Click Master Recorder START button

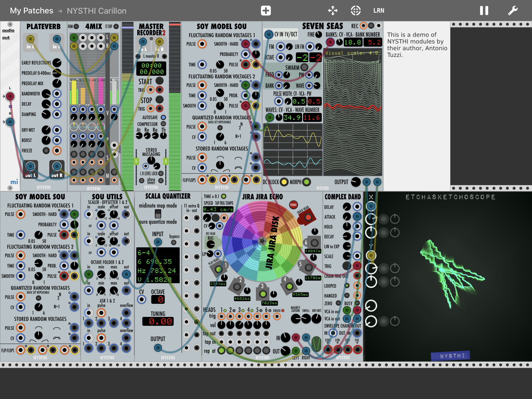coord(160,81)
